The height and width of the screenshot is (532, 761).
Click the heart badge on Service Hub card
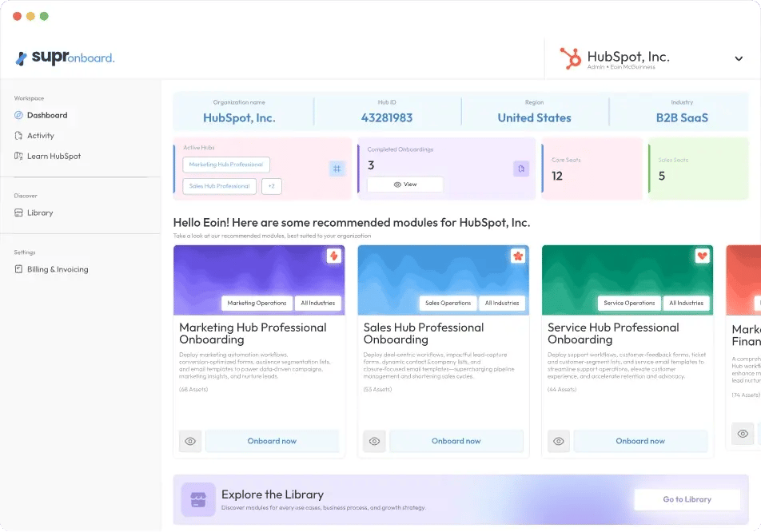[702, 256]
